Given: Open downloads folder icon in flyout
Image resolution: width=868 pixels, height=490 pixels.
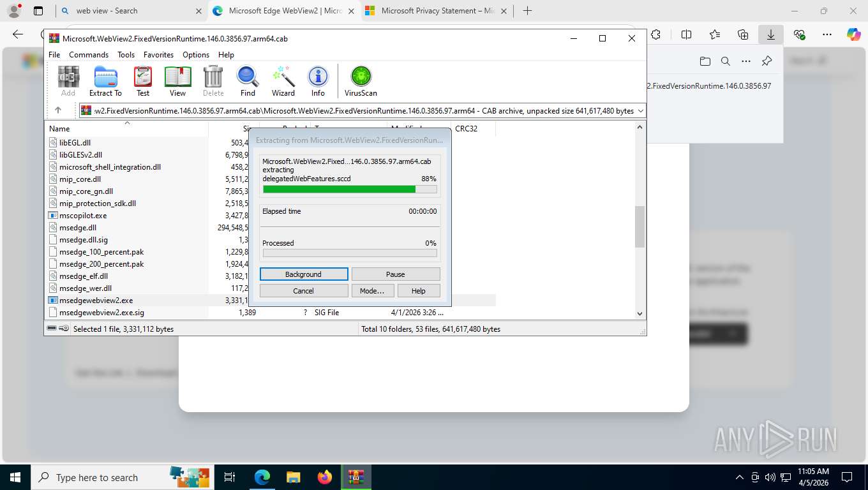Looking at the screenshot, I should (705, 61).
